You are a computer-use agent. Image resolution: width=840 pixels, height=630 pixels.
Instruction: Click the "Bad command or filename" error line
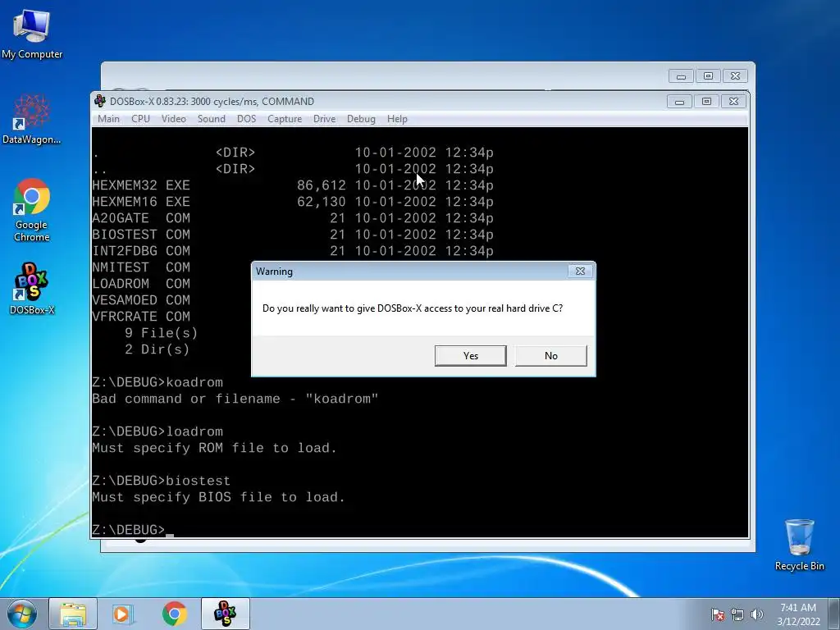[x=235, y=399]
